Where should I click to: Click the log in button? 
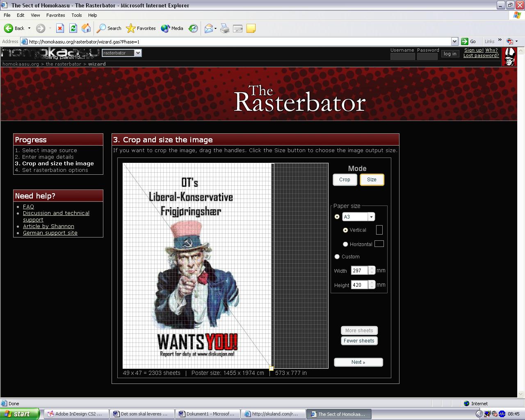tap(450, 54)
